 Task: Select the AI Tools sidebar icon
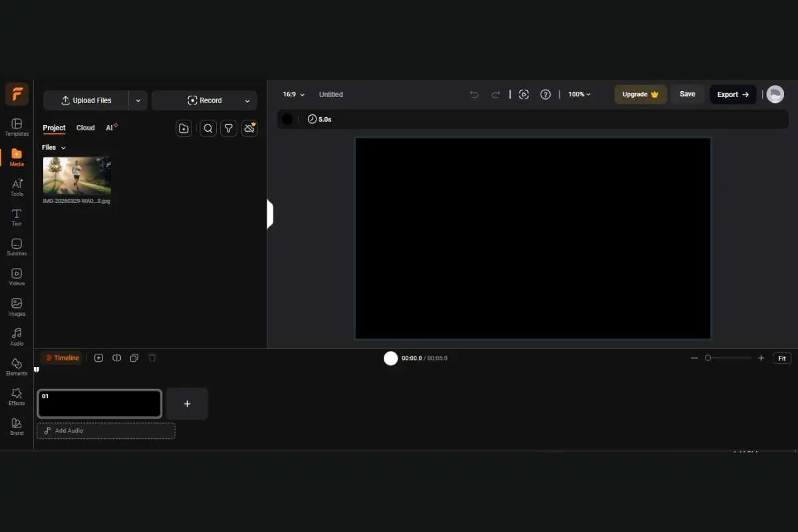[x=16, y=187]
